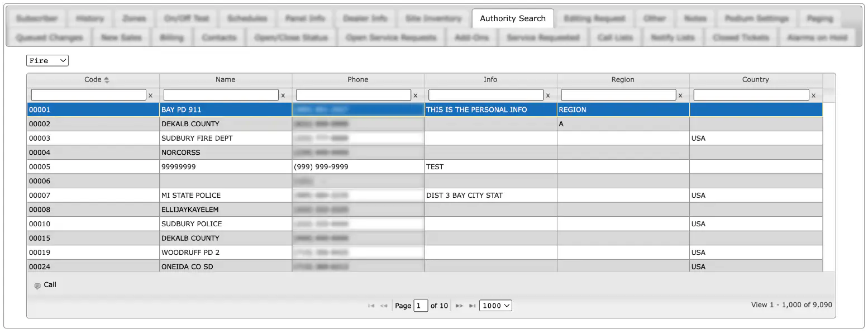Screen dimensions: 868x333
Task: Click the DIST 3 BAY CITY STAT cell
Action: [x=490, y=195]
